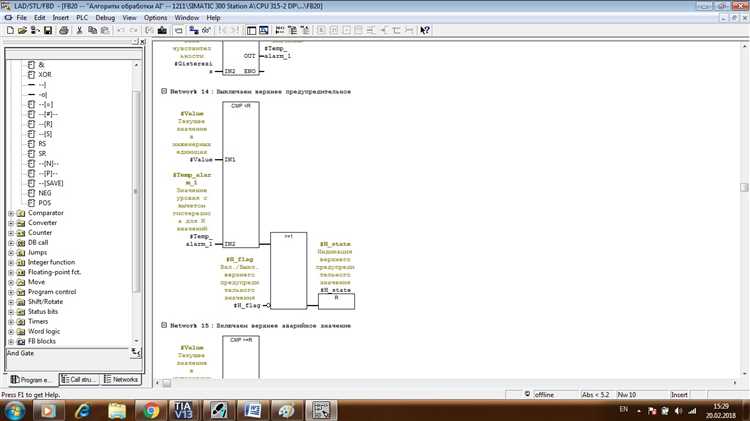Open the View menu
This screenshot has height=421, width=750.
click(129, 18)
